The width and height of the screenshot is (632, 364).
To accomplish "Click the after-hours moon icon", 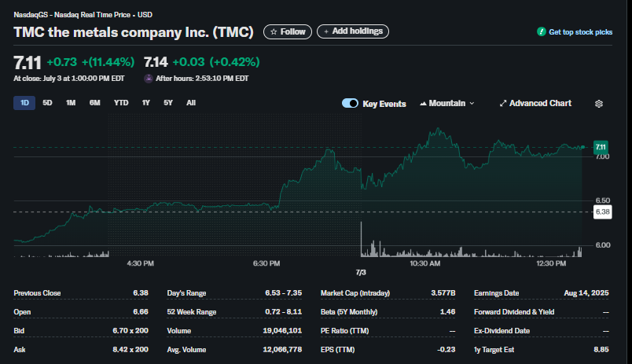I will (x=149, y=79).
